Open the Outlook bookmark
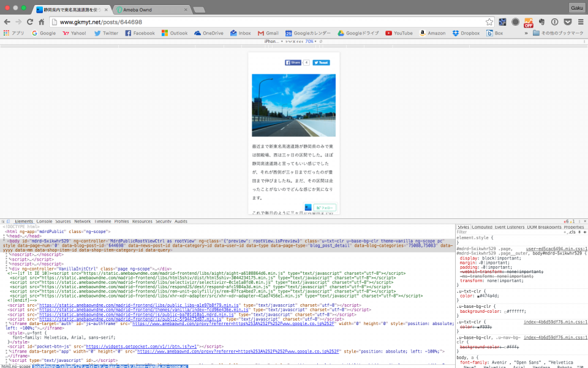Screen dimensions: 588x368 (x=175, y=33)
